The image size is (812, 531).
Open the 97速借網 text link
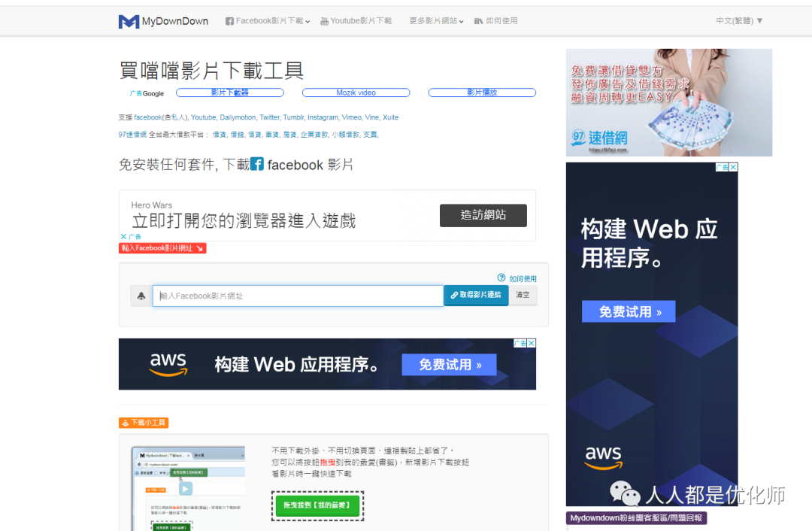pos(132,135)
